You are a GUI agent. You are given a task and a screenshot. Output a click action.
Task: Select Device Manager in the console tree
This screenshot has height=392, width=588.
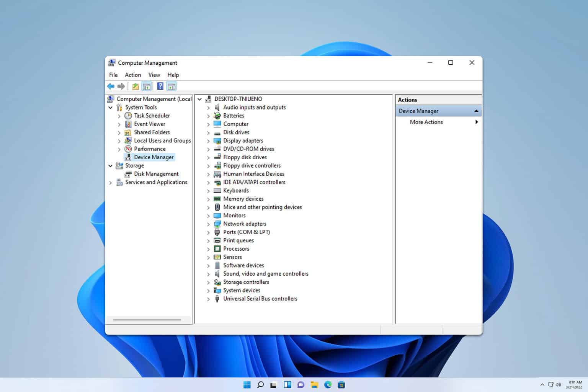154,157
